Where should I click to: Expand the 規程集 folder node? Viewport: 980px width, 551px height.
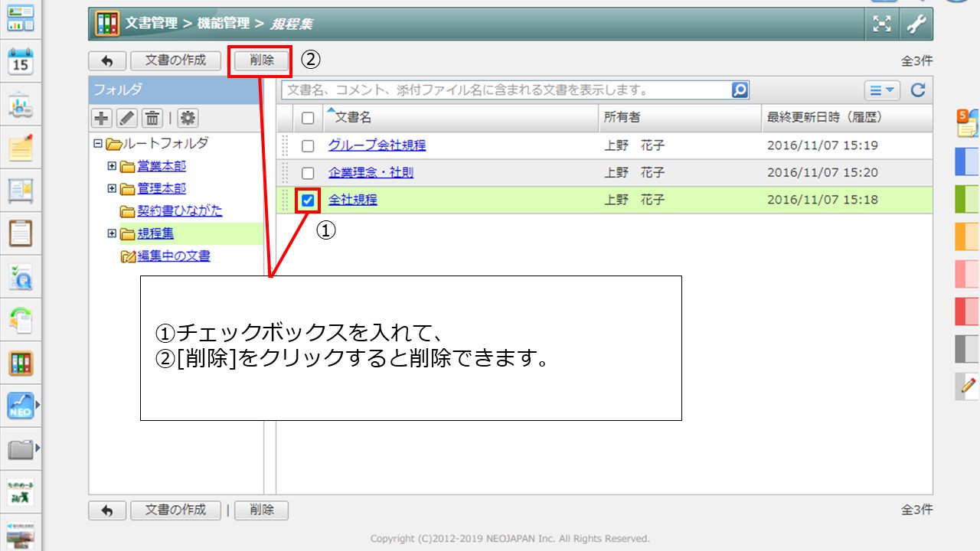click(112, 233)
